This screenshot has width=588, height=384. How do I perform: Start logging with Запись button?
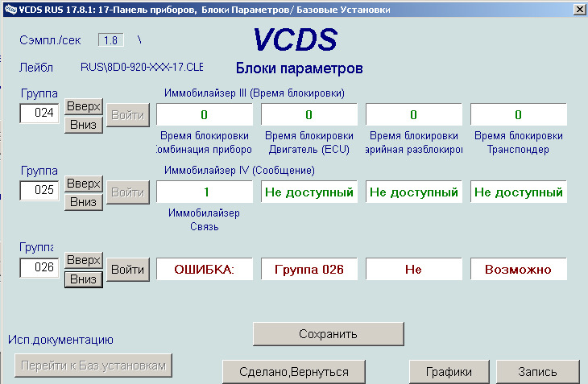click(x=538, y=372)
